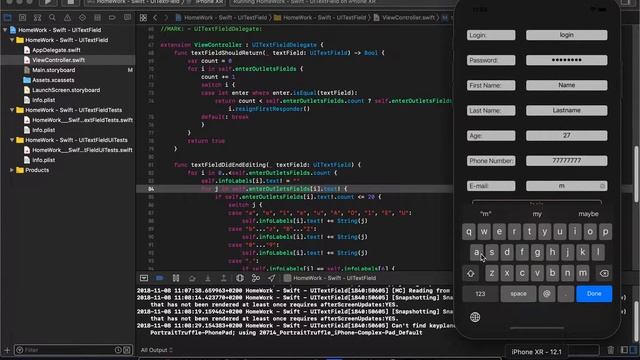The width and height of the screenshot is (640, 360).
Task: Clear the console with trash icon
Action: [611, 350]
